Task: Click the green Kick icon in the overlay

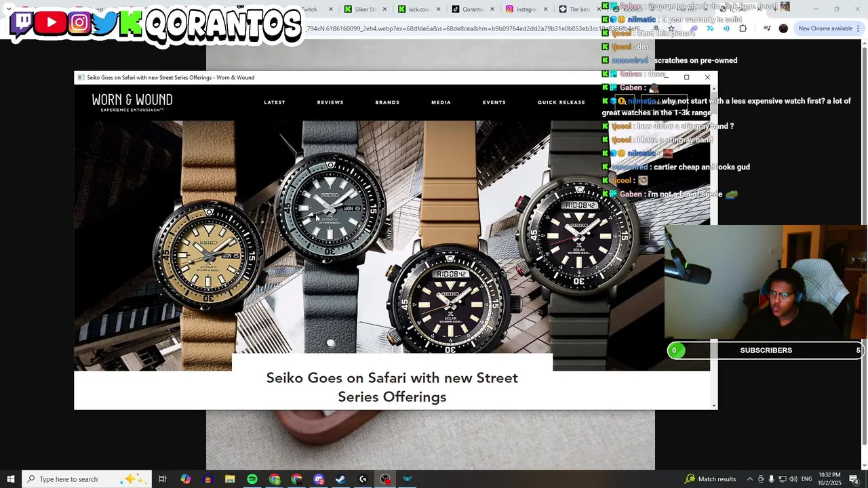Action: tap(130, 23)
